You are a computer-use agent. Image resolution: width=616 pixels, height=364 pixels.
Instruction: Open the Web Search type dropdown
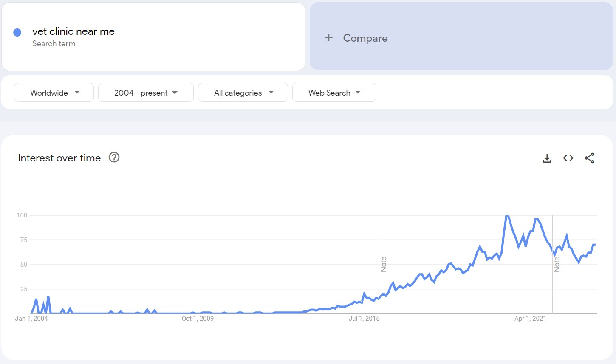334,93
